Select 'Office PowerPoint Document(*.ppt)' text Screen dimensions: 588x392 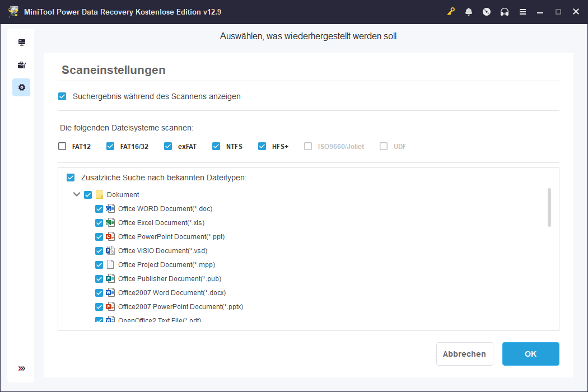point(171,237)
